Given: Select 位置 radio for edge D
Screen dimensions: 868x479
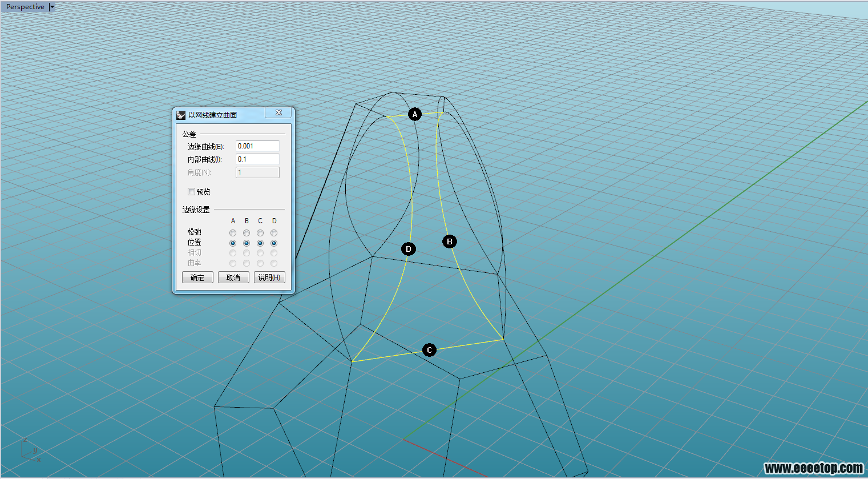Looking at the screenshot, I should click(274, 243).
